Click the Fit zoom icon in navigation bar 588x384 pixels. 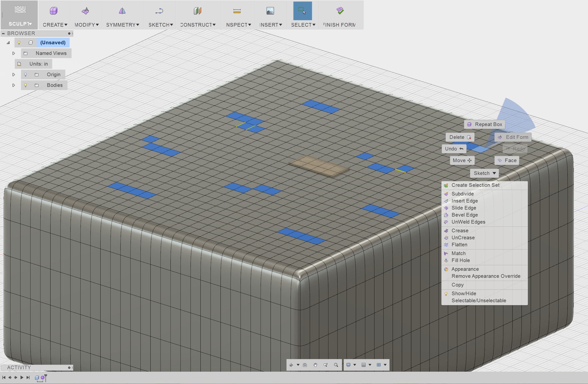tap(336, 365)
